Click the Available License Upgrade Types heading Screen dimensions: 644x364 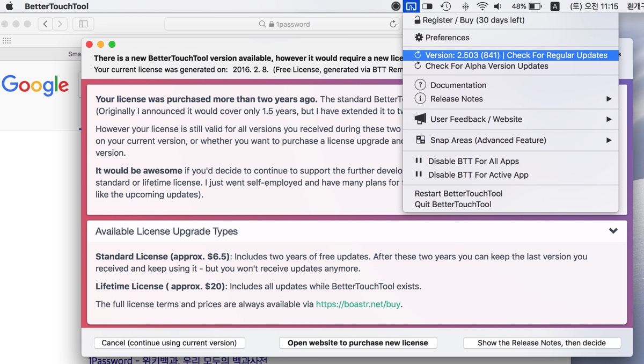coord(166,231)
